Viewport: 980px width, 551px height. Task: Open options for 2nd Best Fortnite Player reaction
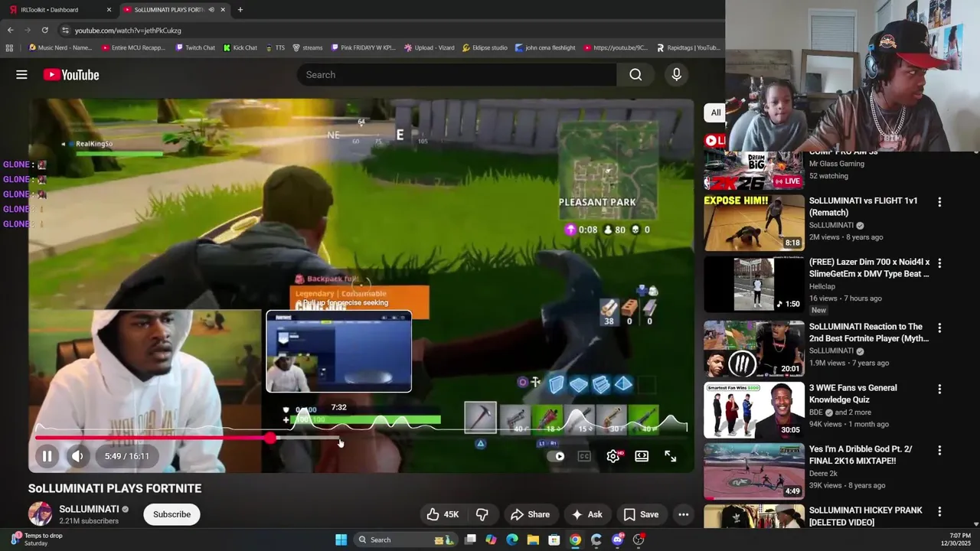coord(939,328)
